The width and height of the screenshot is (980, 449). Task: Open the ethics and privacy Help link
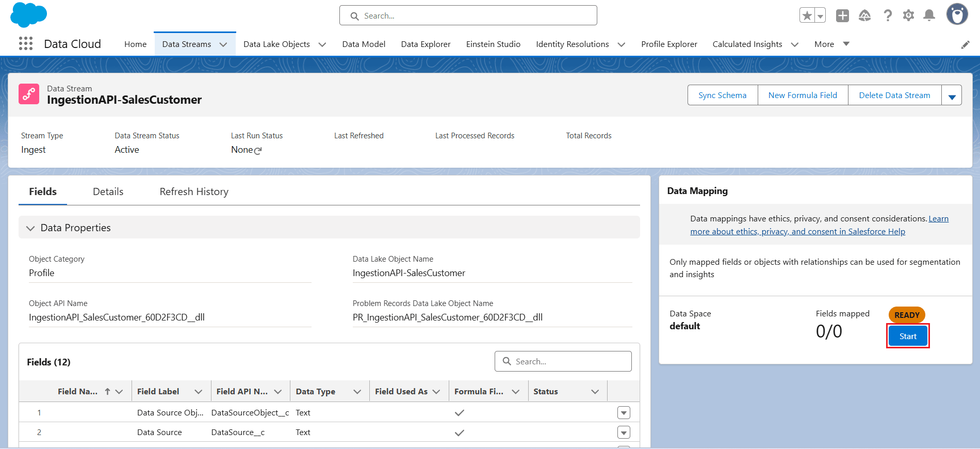pos(797,232)
